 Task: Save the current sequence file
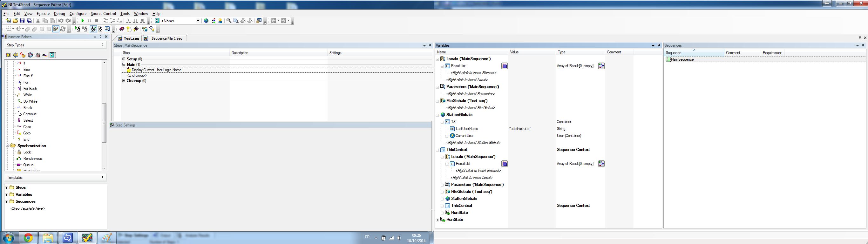[22, 21]
